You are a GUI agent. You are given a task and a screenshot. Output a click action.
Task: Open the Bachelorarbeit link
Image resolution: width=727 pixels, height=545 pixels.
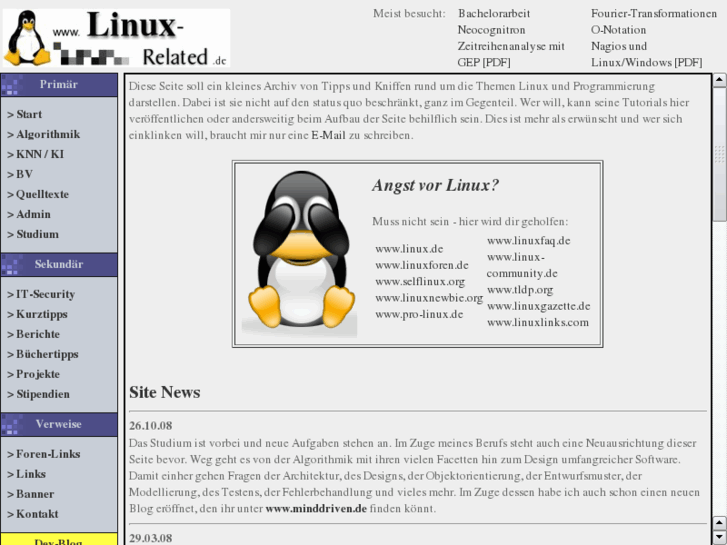(x=494, y=13)
